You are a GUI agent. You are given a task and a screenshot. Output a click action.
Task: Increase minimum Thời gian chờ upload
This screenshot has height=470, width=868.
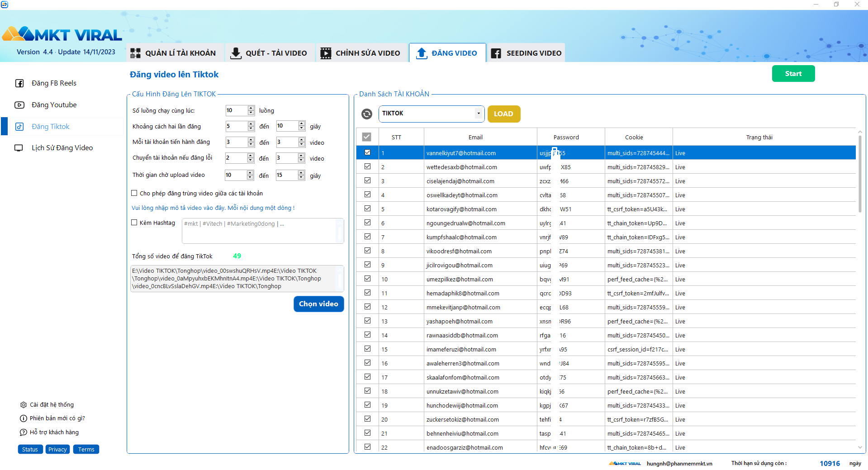(x=250, y=173)
